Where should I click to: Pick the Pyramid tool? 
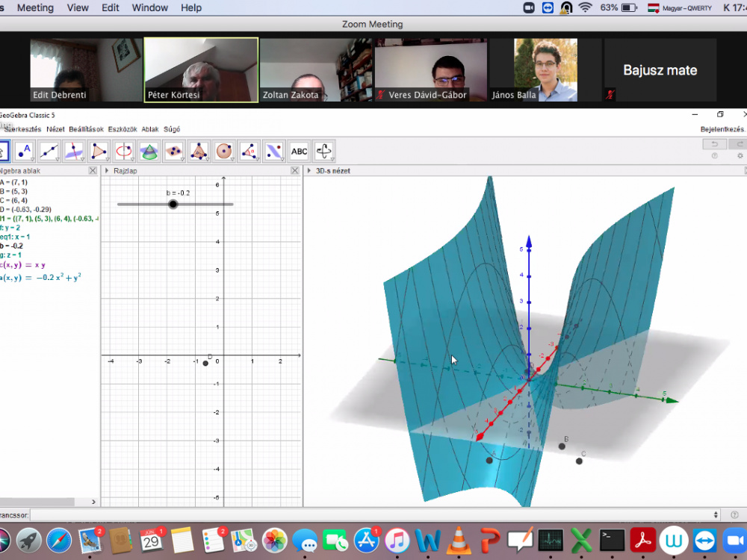click(199, 152)
